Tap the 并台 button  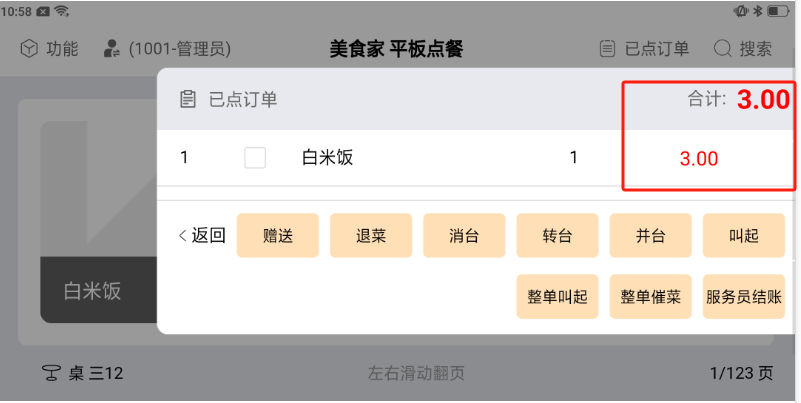pyautogui.click(x=650, y=236)
